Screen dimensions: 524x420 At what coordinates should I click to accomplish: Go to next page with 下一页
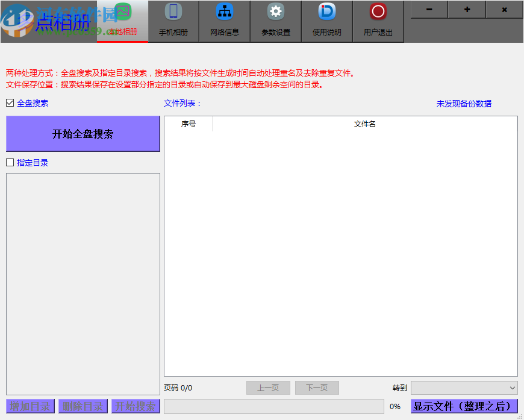317,388
